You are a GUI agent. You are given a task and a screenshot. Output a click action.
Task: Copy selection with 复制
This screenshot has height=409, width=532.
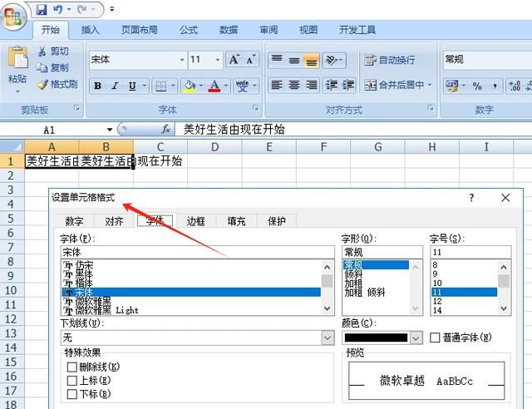(x=53, y=67)
